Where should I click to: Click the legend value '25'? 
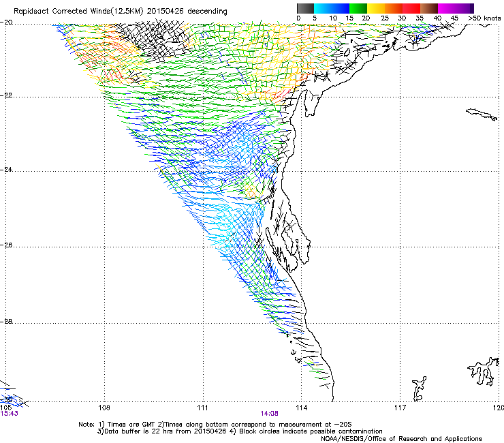[385, 18]
